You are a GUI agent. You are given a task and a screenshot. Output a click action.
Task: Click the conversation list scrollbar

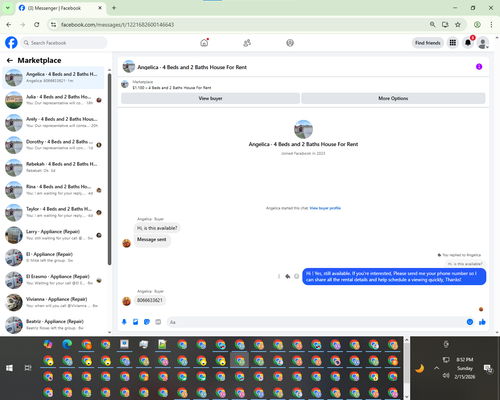[x=109, y=169]
